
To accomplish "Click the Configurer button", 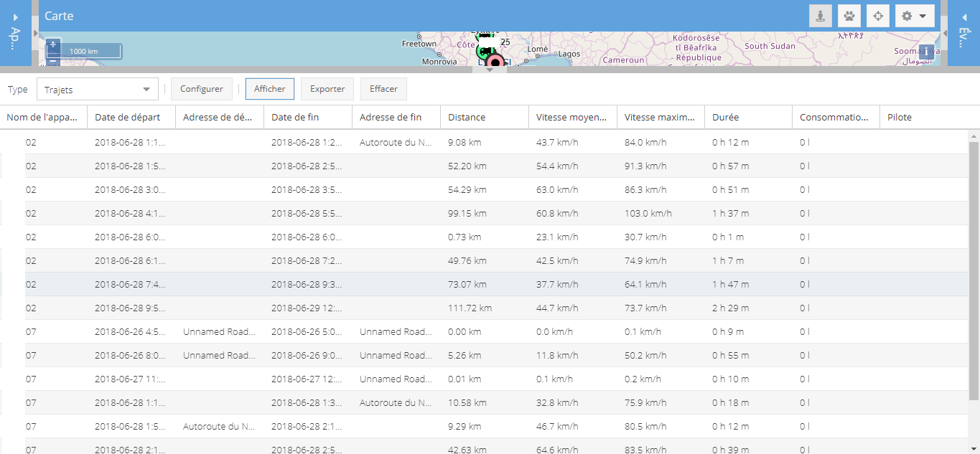I will [x=201, y=88].
